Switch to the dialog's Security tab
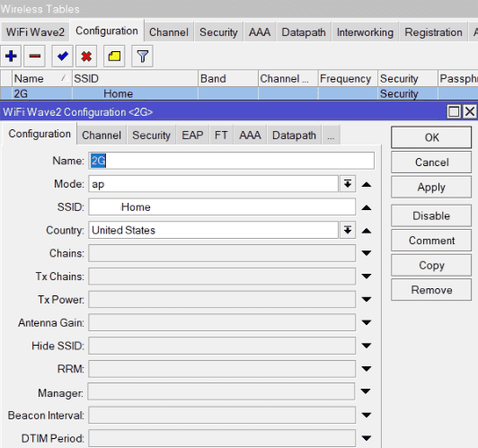 [151, 135]
